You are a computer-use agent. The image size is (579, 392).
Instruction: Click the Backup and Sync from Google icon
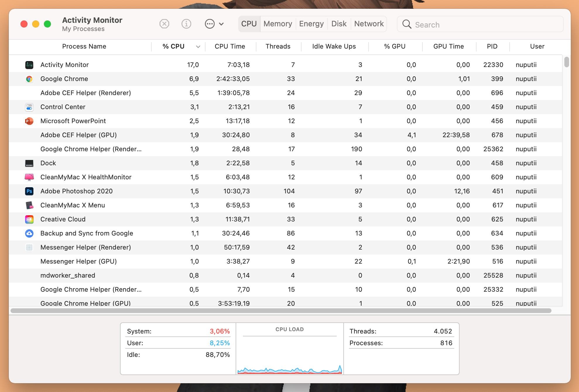[x=29, y=233]
